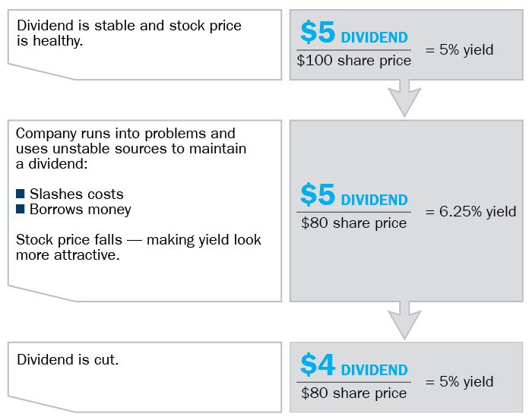Click the 'a dividend:' line
532x420 pixels.
coord(52,164)
